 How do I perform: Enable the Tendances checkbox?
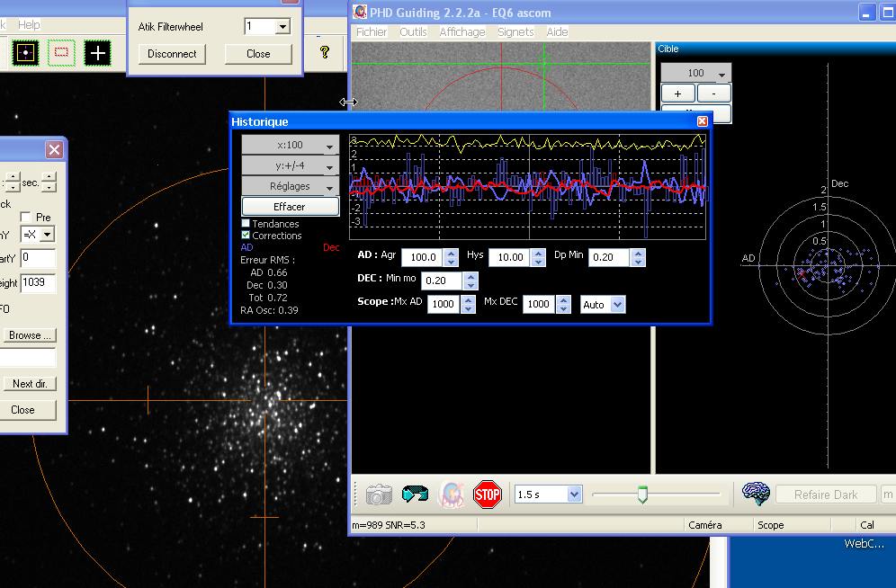point(246,224)
